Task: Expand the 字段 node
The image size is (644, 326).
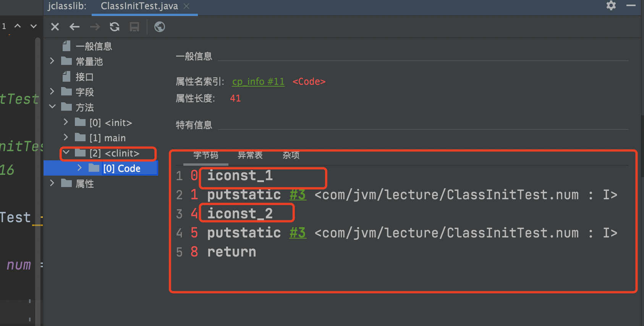Action: pos(52,92)
